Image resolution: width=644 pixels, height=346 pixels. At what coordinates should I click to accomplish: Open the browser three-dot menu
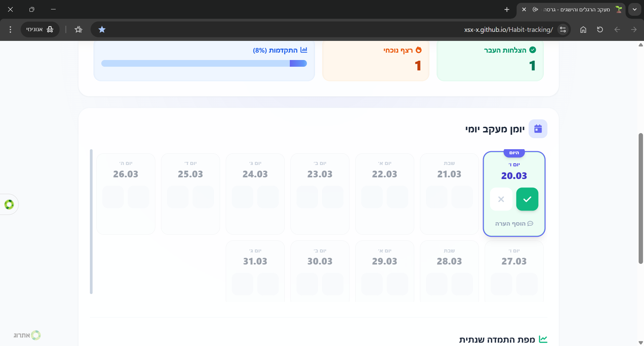(10, 30)
